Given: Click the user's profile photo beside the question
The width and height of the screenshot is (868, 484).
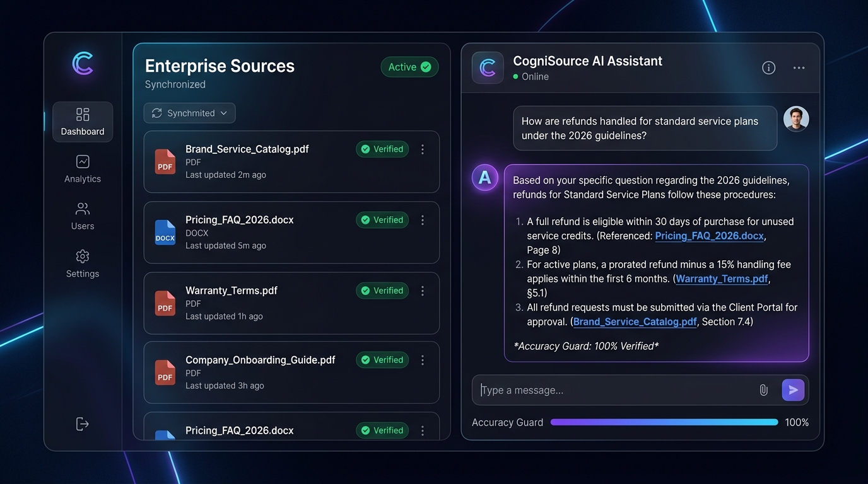Looking at the screenshot, I should click(796, 119).
